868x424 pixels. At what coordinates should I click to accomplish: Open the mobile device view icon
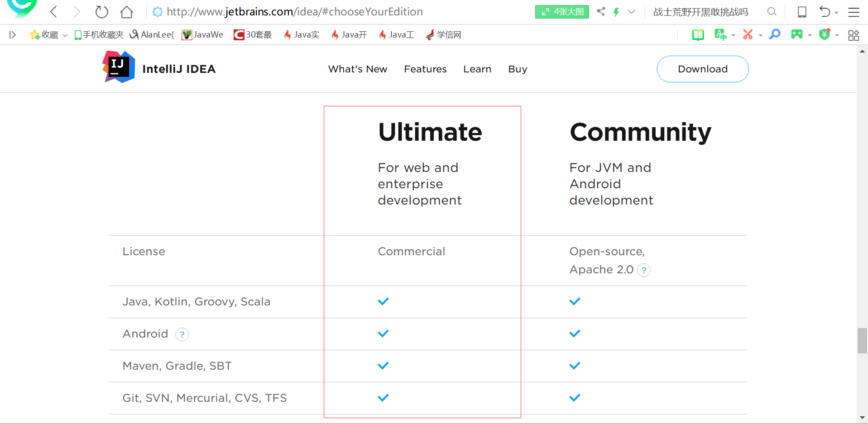point(802,12)
